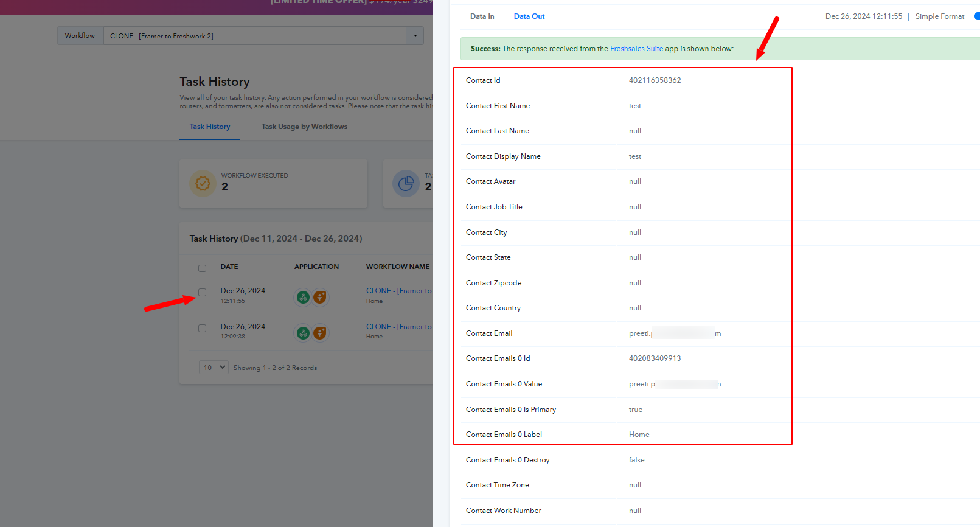Click the DATE column header
This screenshot has height=527, width=980.
coord(229,267)
